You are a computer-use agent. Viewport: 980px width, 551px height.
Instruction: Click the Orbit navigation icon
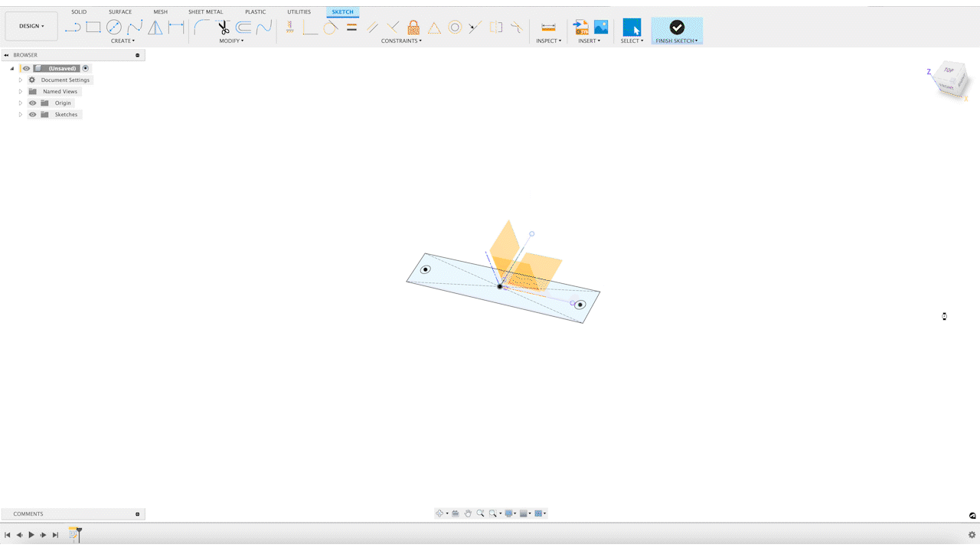pos(439,514)
